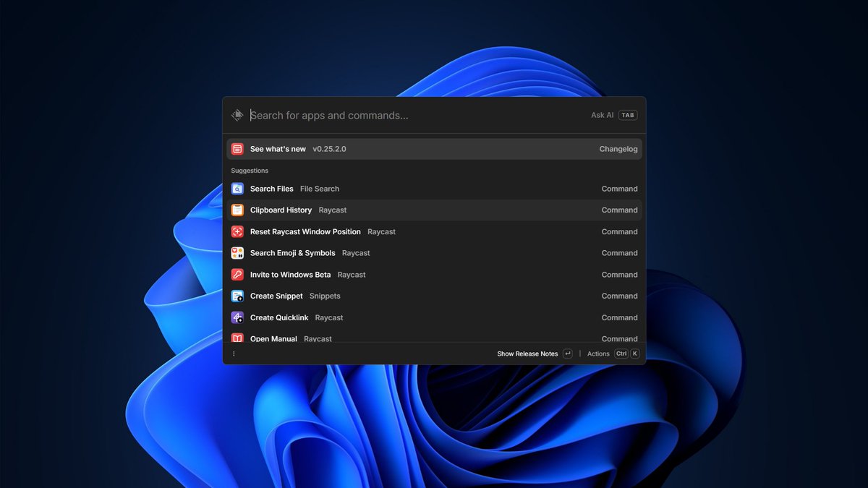
Task: Click the Create Quicklink icon
Action: tap(237, 317)
